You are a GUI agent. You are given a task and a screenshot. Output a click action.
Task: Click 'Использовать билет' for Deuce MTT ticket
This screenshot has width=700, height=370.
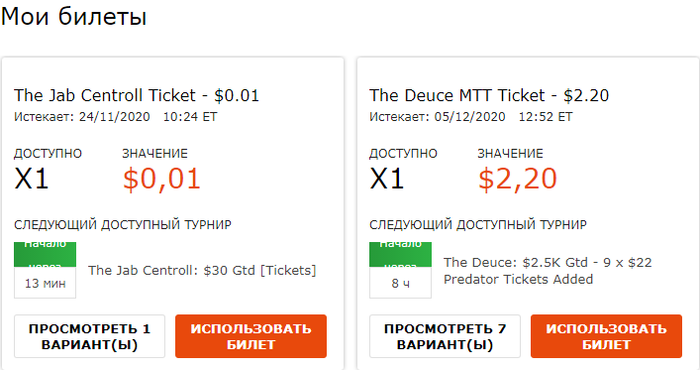click(606, 337)
